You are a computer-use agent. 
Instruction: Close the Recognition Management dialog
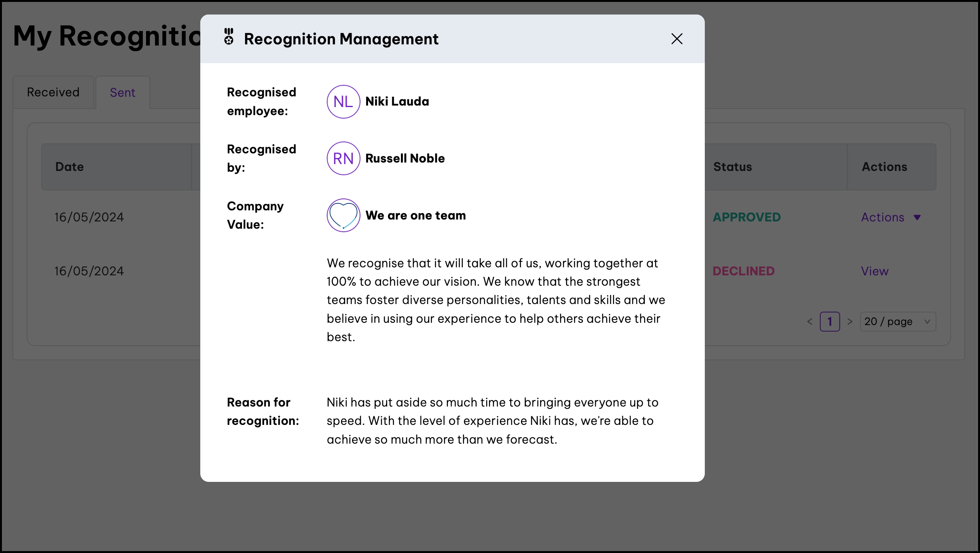coord(677,39)
